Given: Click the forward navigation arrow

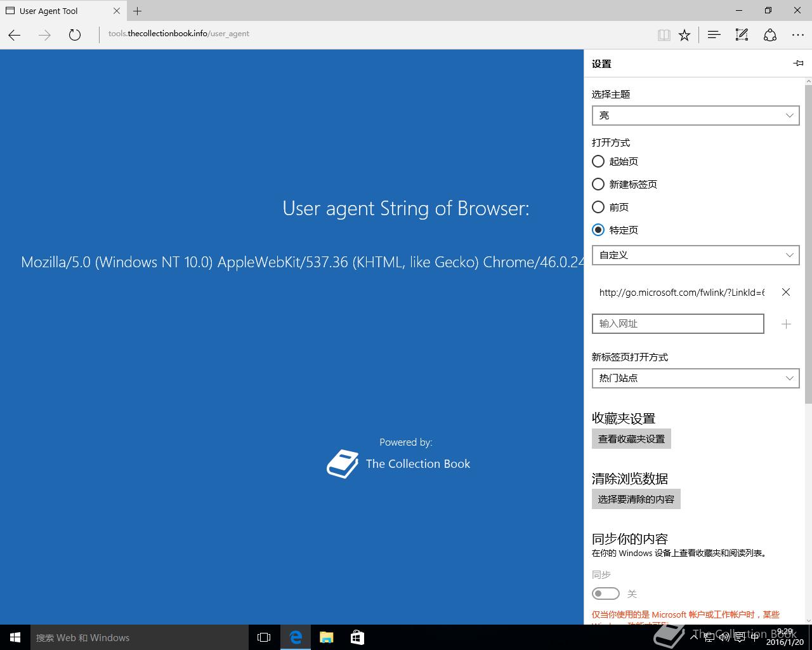Looking at the screenshot, I should coord(44,35).
